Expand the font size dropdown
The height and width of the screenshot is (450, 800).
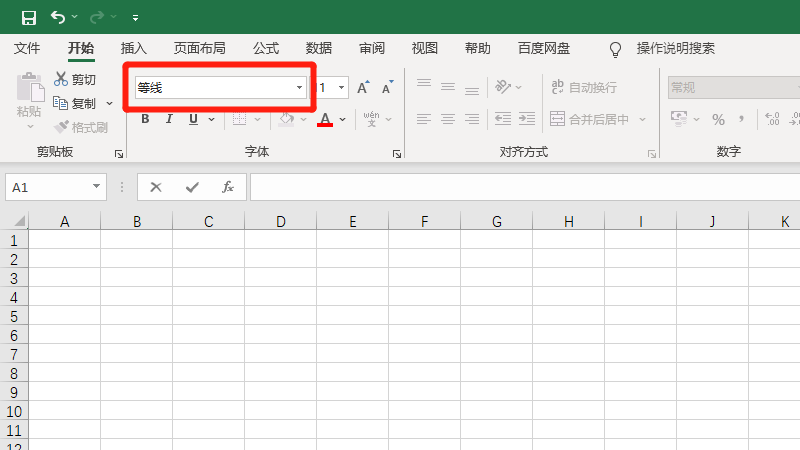click(x=342, y=88)
